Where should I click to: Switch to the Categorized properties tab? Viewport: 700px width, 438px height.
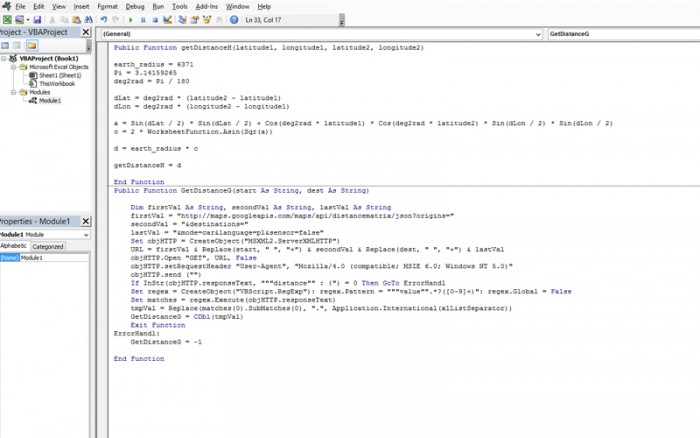[x=48, y=245]
